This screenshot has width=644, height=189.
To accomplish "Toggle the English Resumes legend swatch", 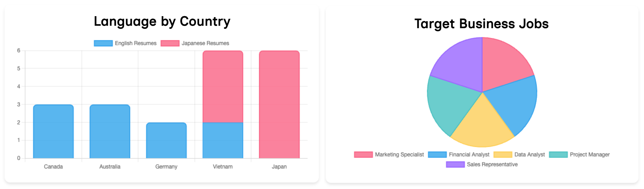I will click(x=103, y=43).
